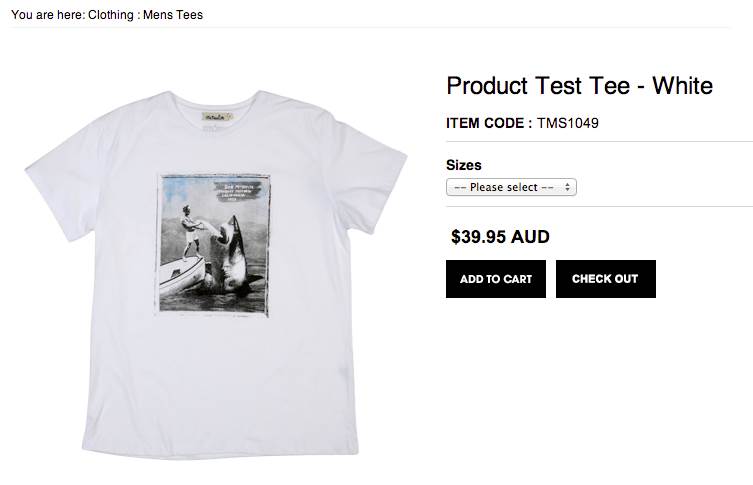Click the arrows on the size selector
The width and height of the screenshot is (753, 485).
point(568,187)
